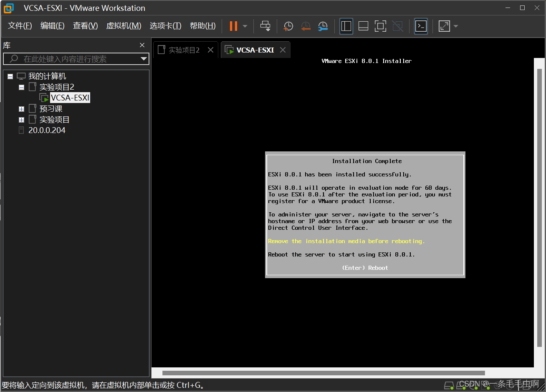Click the (Enter) Reboot prompt in installer
546x392 pixels.
365,268
